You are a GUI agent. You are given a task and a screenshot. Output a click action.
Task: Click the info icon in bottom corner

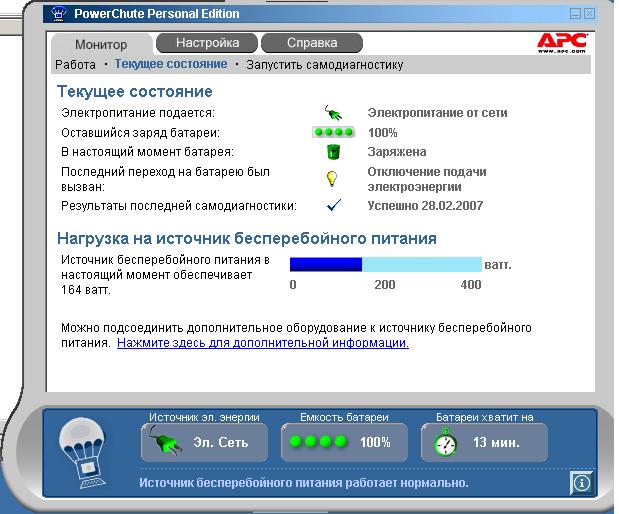point(581,482)
